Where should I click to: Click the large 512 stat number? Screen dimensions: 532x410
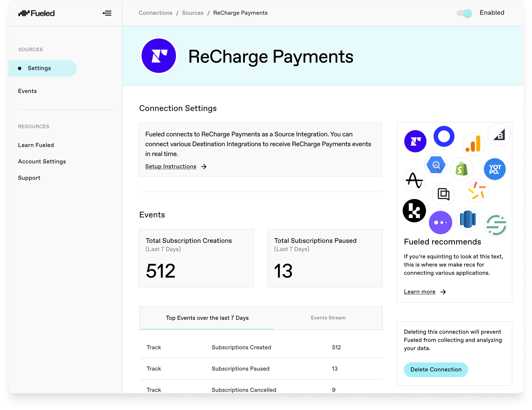pos(161,271)
